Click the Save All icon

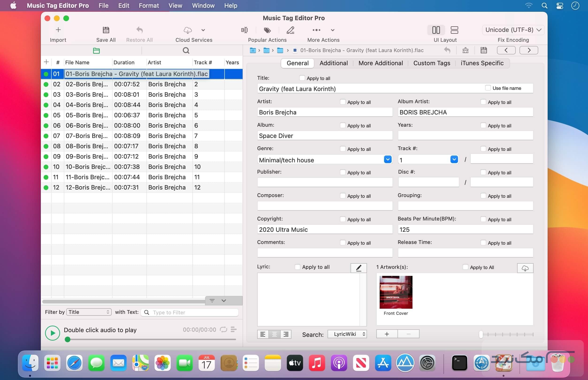pos(106,30)
